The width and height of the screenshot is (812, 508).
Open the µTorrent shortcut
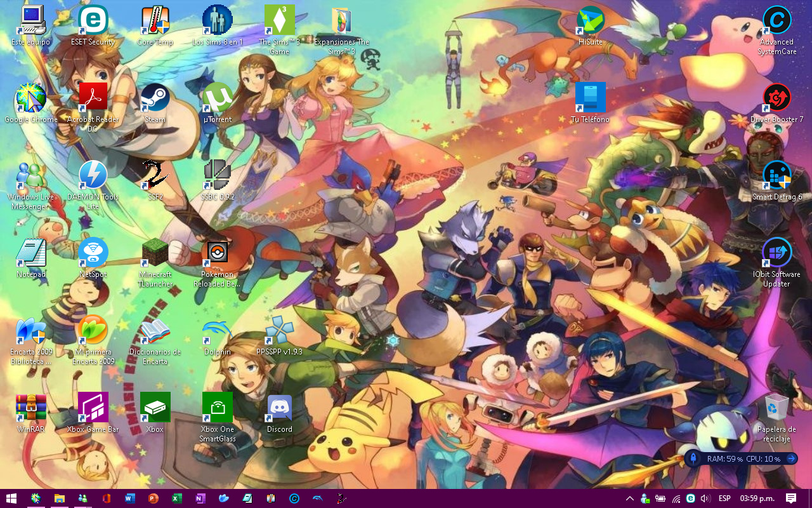(218, 104)
